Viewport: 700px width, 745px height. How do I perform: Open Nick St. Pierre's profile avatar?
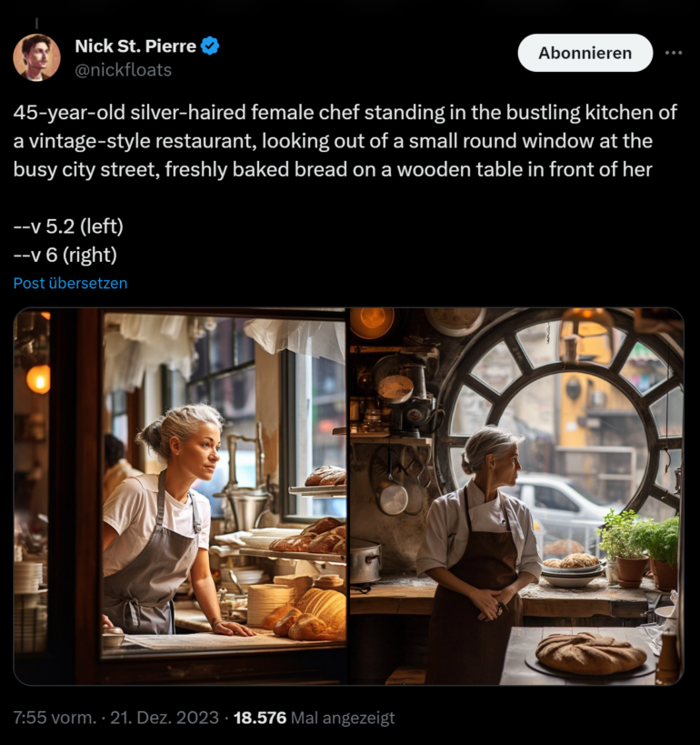click(36, 57)
